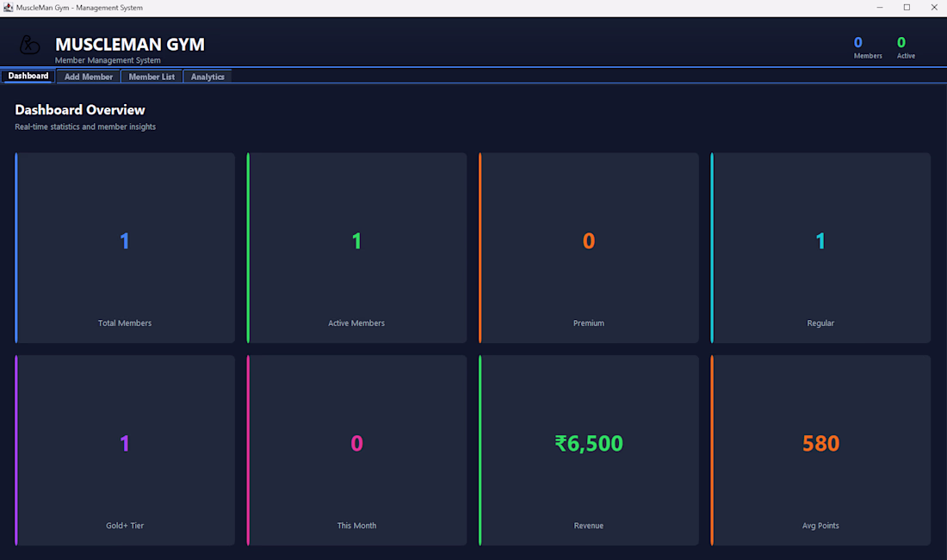
Task: Select the Premium stat card
Action: click(x=589, y=248)
